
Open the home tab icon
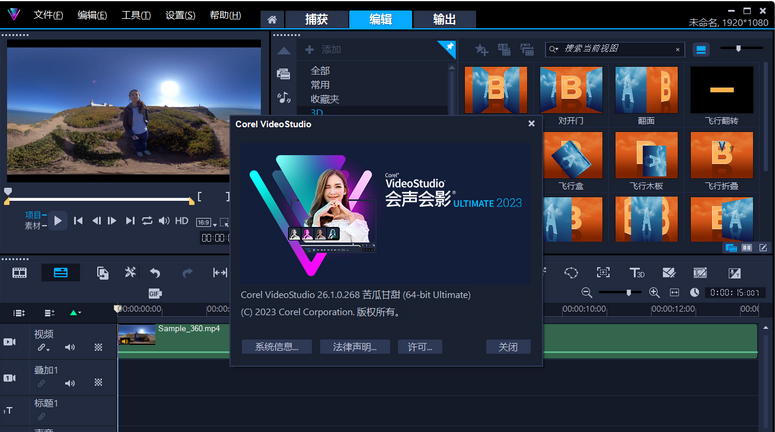[272, 19]
